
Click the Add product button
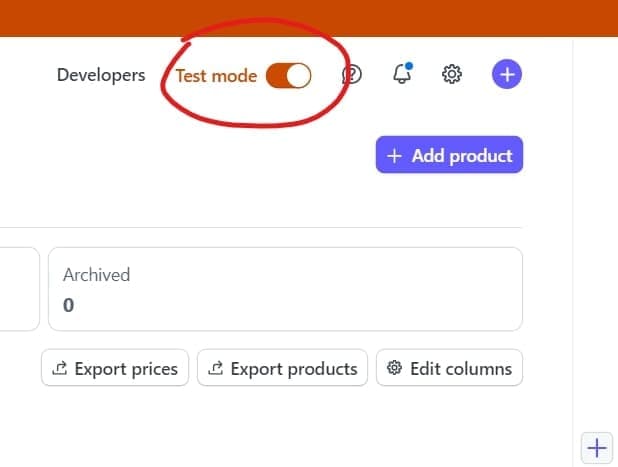coord(449,155)
